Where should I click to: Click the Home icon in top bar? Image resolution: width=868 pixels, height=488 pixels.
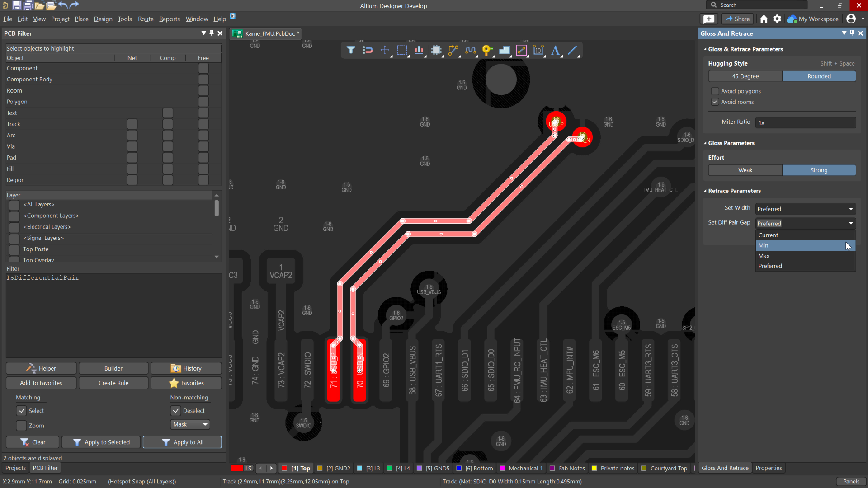[764, 19]
